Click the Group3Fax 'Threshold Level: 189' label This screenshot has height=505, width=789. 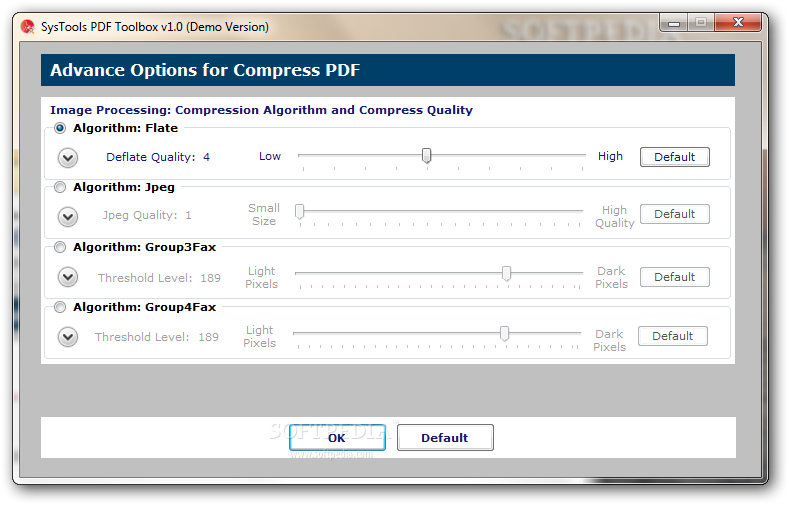(x=159, y=278)
